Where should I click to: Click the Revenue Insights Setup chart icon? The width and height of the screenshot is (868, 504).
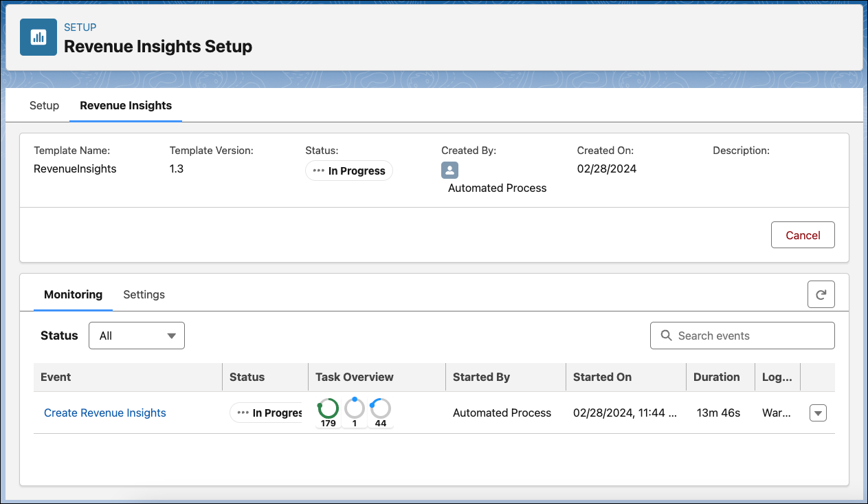(x=38, y=37)
